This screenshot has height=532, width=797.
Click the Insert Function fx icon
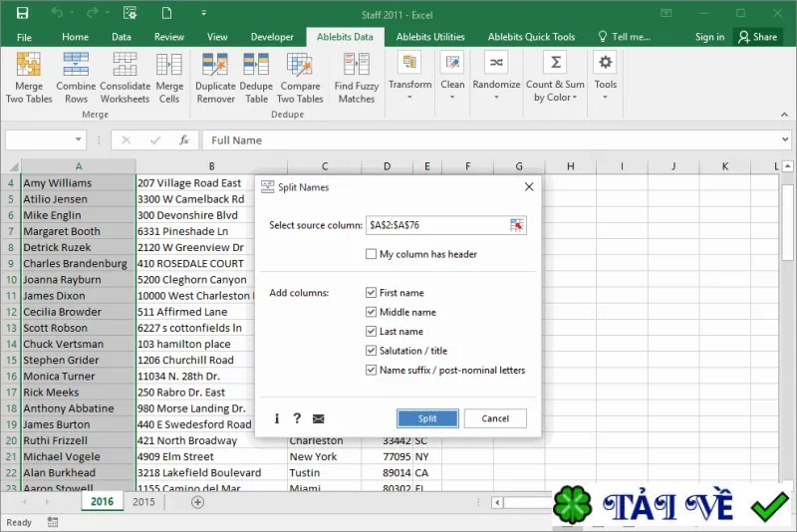pos(184,139)
